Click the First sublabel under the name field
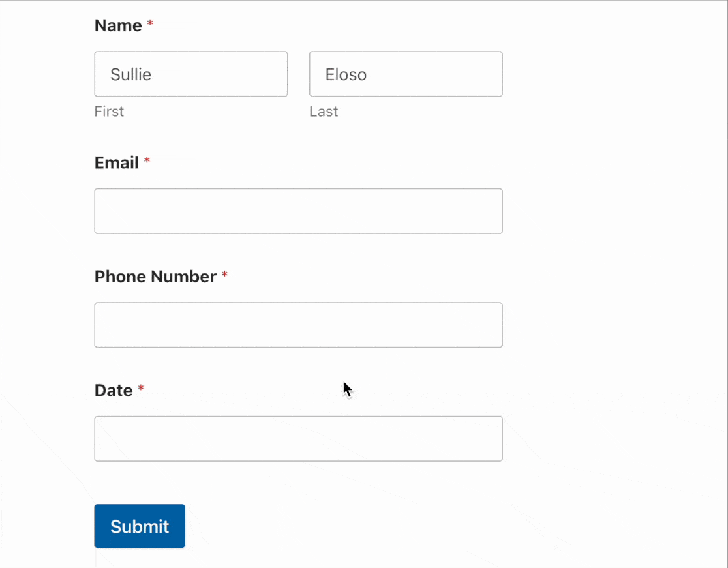 (108, 112)
